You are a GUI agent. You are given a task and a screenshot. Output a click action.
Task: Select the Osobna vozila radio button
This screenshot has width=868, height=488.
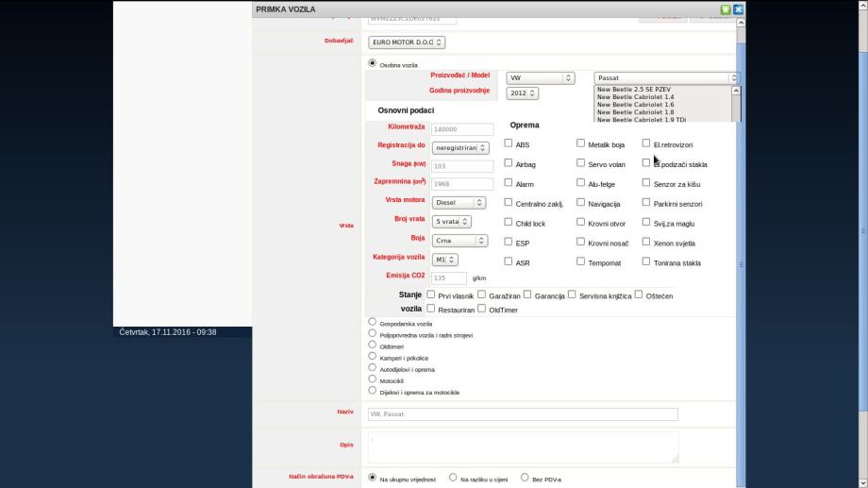point(372,63)
